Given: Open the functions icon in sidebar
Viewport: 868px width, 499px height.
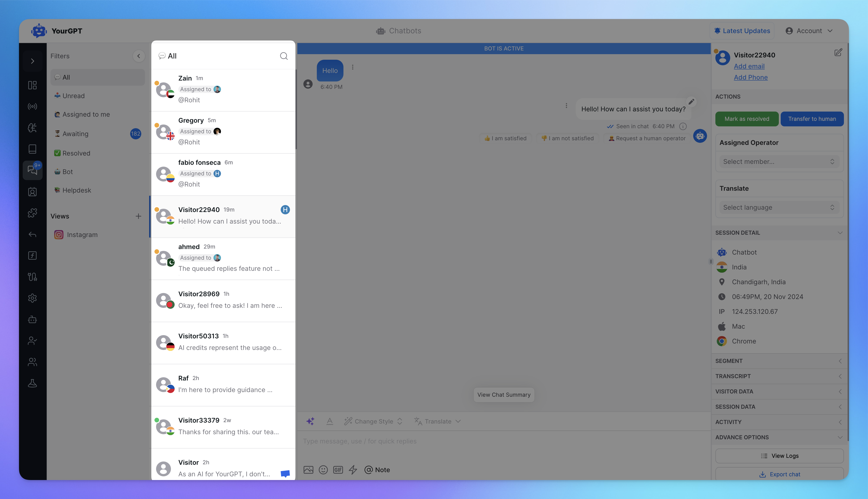Looking at the screenshot, I should click(33, 256).
